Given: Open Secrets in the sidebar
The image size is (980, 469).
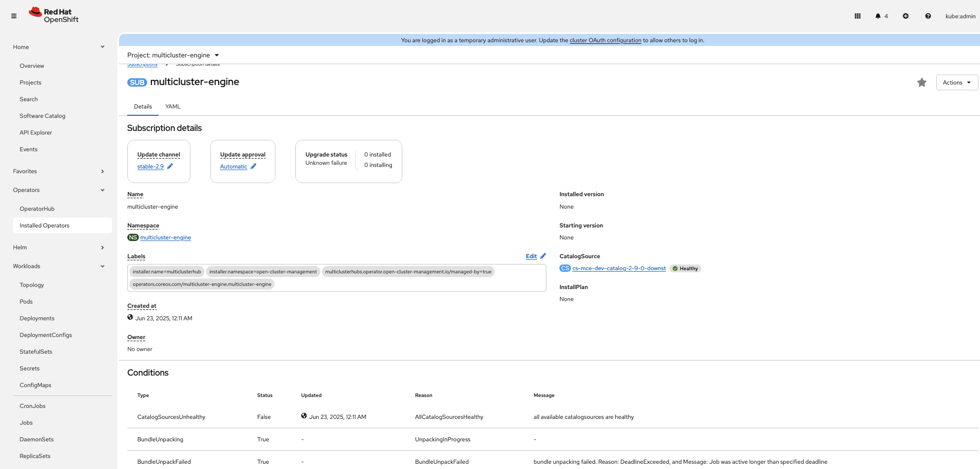Looking at the screenshot, I should 30,368.
